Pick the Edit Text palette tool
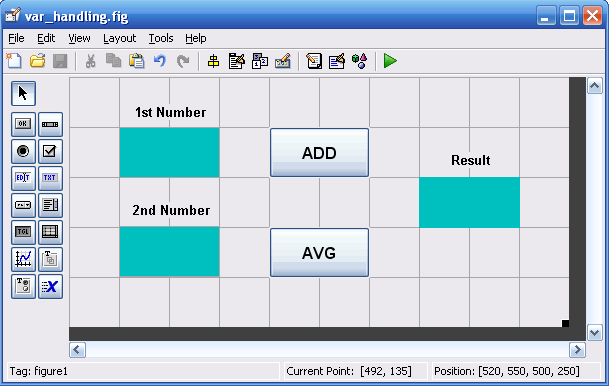Viewport: 609px width, 386px height. (23, 178)
